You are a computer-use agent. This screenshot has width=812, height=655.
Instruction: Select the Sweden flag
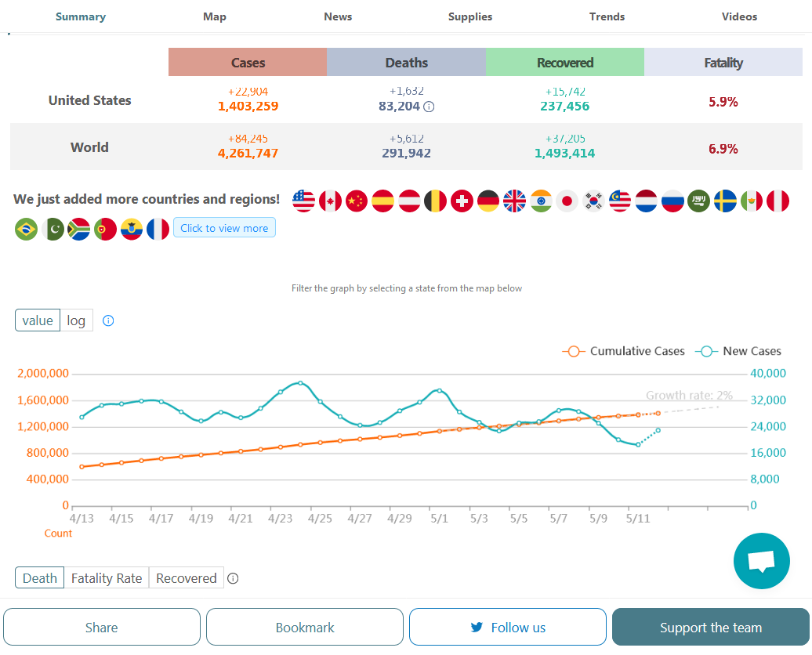click(725, 201)
